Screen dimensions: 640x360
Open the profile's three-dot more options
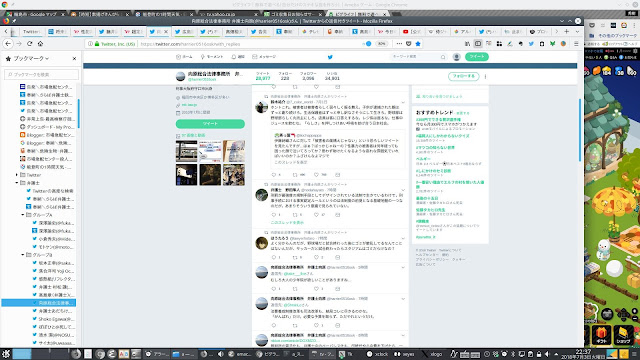click(x=485, y=76)
